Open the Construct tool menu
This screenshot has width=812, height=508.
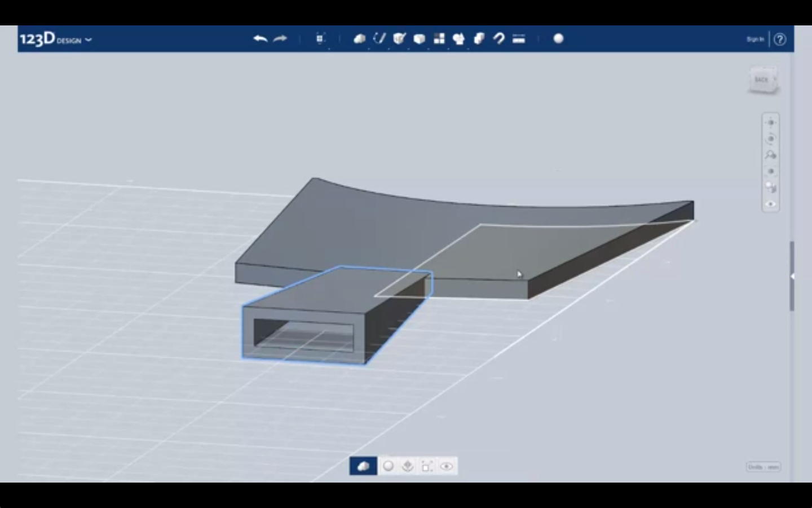(x=399, y=38)
